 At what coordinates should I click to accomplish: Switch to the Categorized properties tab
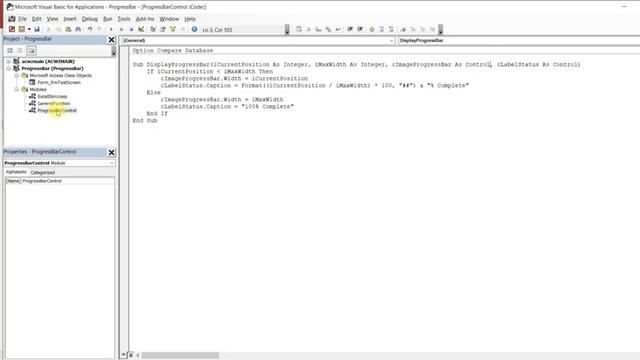pyautogui.click(x=42, y=173)
